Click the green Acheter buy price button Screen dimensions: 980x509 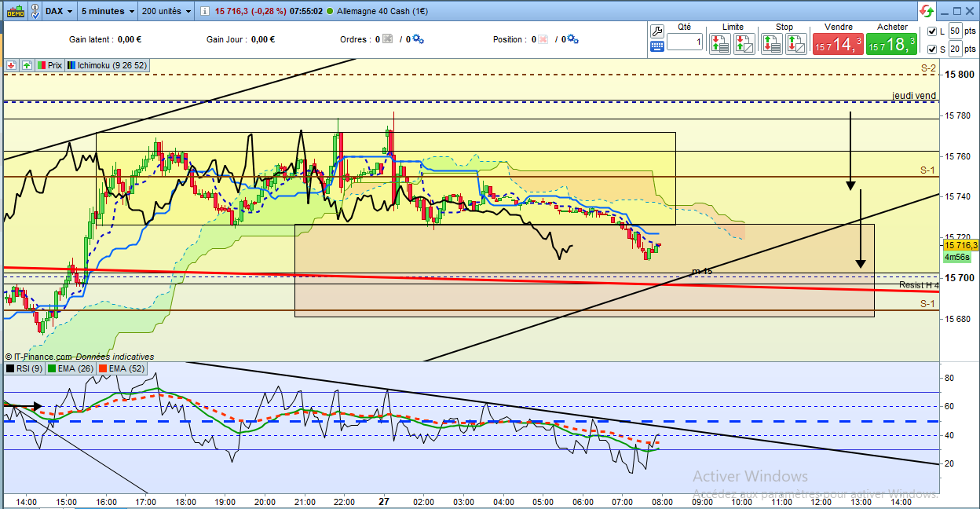coord(893,43)
